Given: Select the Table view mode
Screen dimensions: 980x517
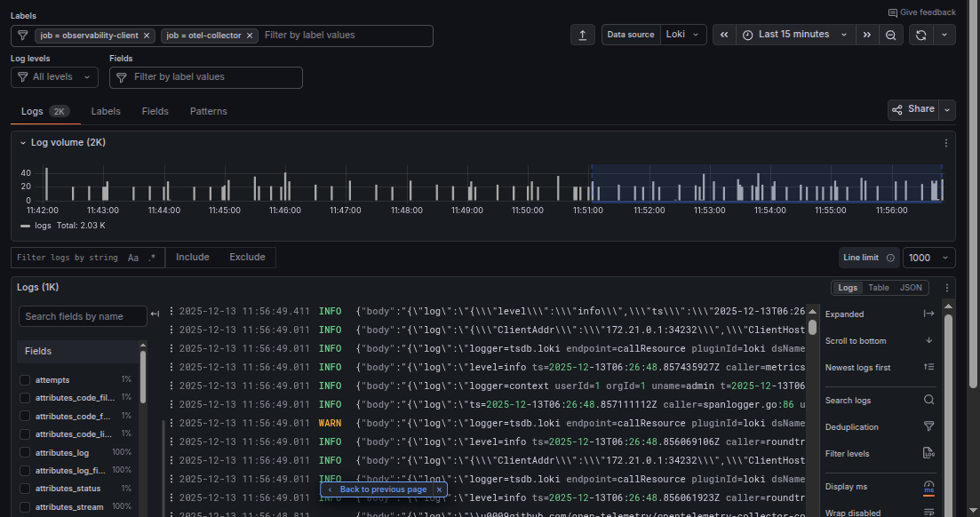Looking at the screenshot, I should [879, 288].
